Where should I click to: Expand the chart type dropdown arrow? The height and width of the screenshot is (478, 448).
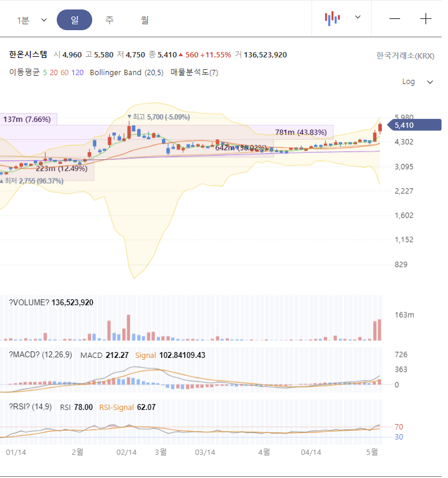(358, 17)
